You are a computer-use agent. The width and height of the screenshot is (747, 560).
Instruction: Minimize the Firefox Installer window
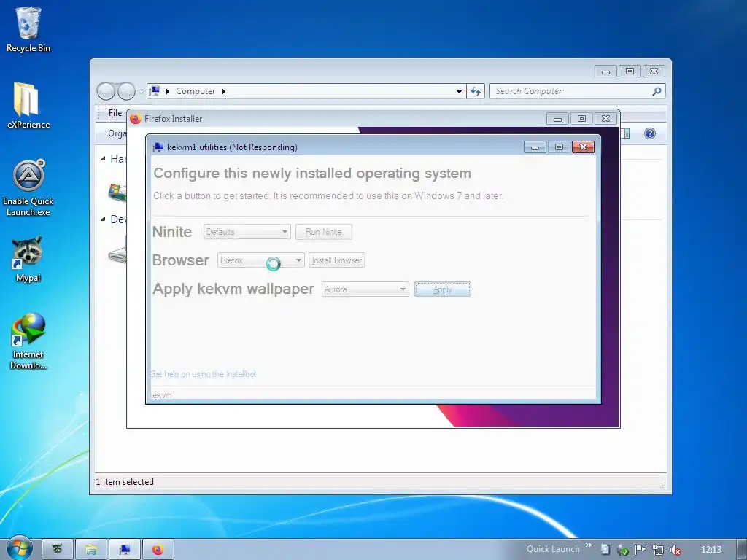557,119
